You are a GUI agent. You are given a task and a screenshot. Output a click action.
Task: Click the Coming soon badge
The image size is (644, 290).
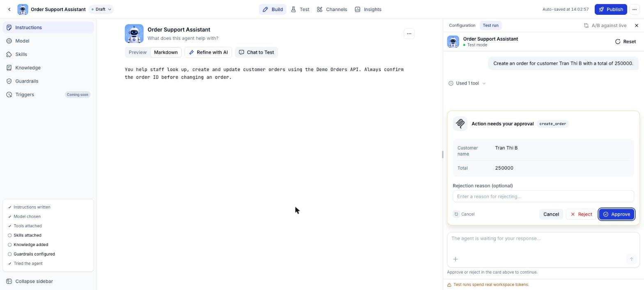click(x=78, y=95)
